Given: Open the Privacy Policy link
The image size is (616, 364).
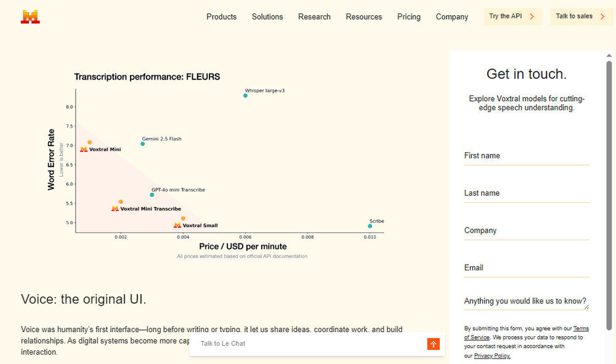Looking at the screenshot, I should (x=491, y=355).
